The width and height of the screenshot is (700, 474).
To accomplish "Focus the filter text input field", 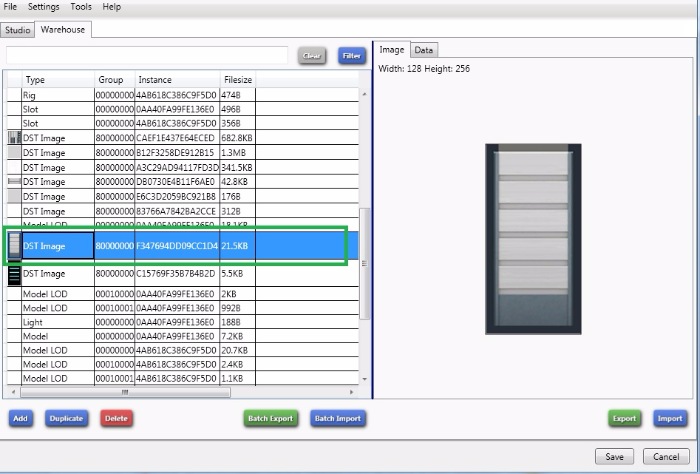I will (x=147, y=56).
